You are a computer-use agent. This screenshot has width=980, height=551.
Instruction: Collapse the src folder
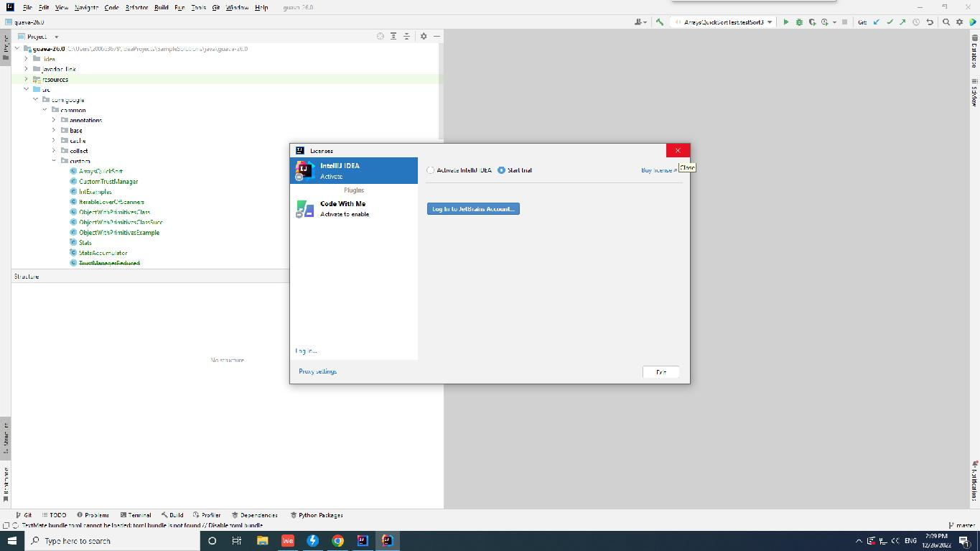(x=27, y=89)
